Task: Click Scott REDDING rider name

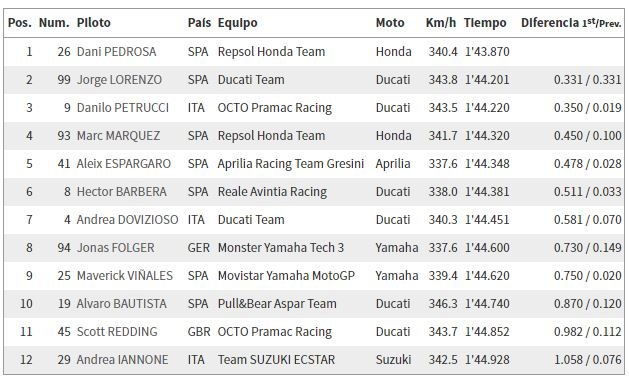Action: (x=117, y=332)
